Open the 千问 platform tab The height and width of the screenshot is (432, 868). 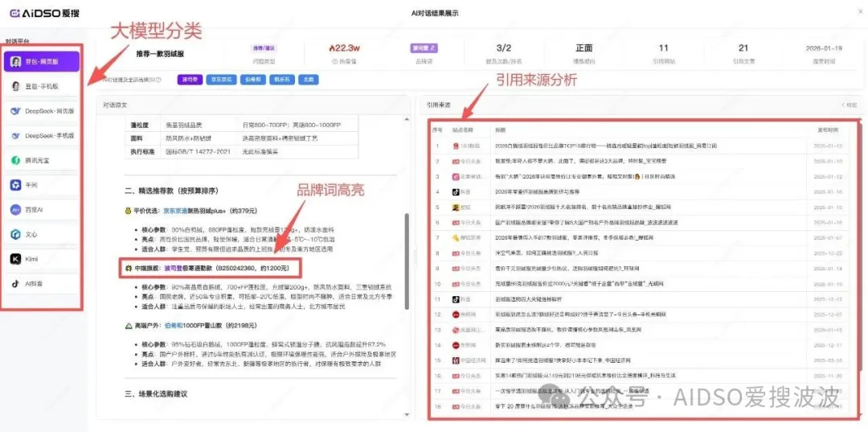click(x=43, y=185)
